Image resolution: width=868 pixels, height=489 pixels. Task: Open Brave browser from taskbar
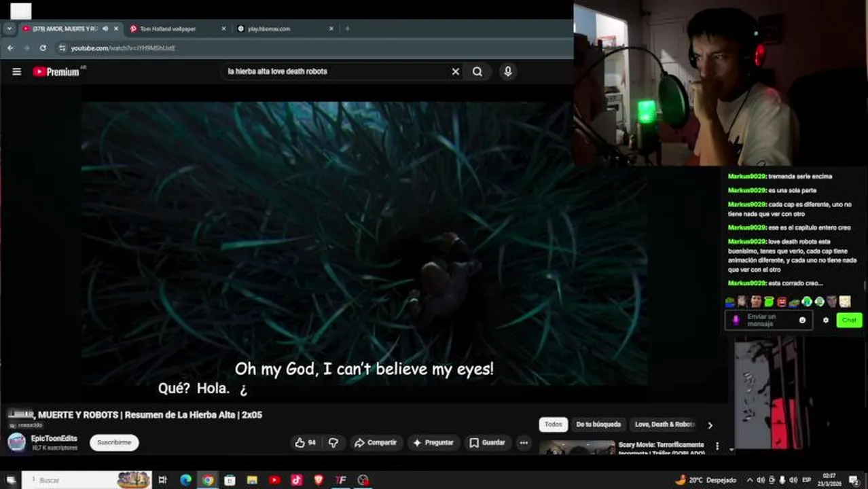[x=319, y=480]
